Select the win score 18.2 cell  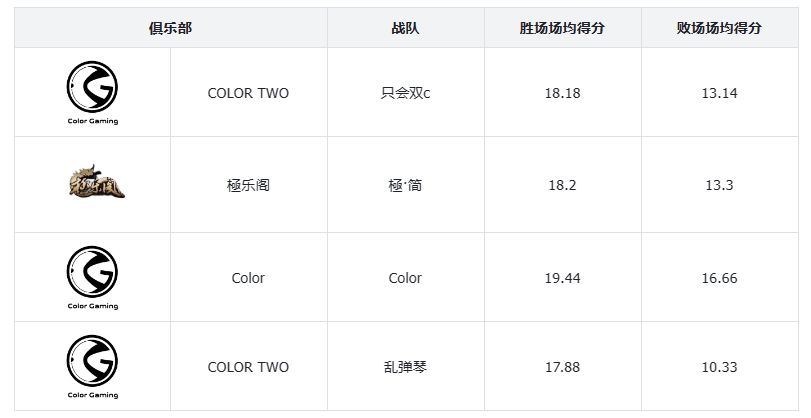(563, 185)
